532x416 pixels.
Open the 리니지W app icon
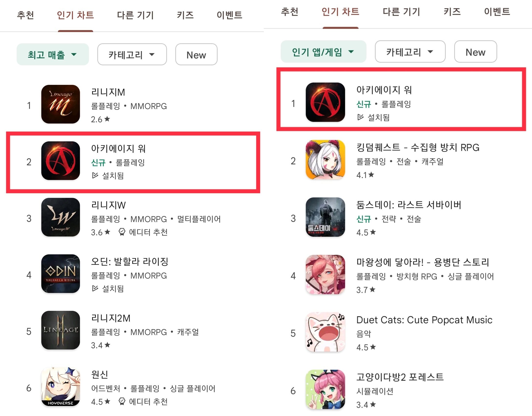click(x=61, y=217)
